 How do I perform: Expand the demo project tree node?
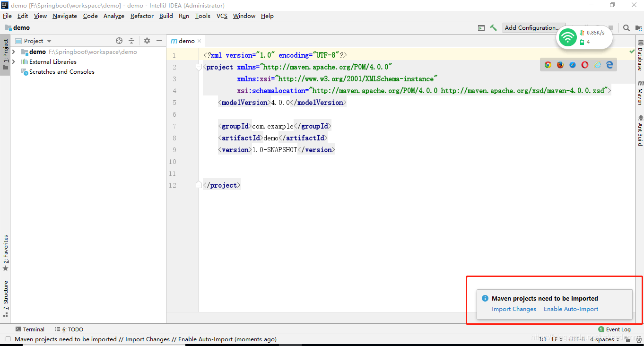pyautogui.click(x=14, y=52)
